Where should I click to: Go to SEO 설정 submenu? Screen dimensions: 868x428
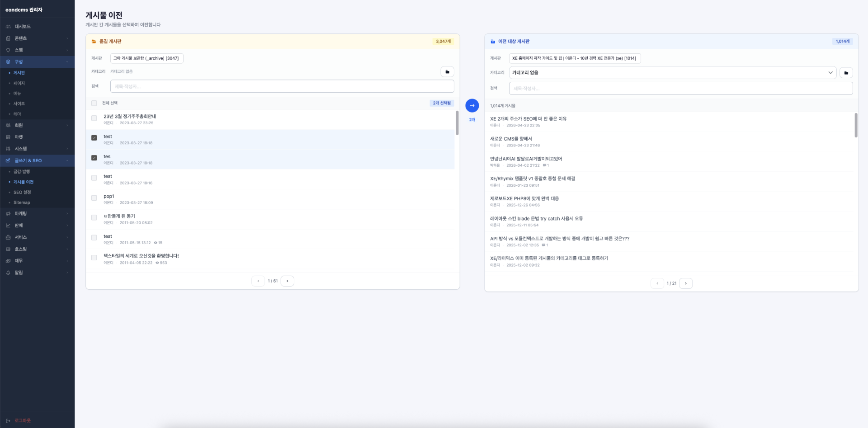click(22, 192)
